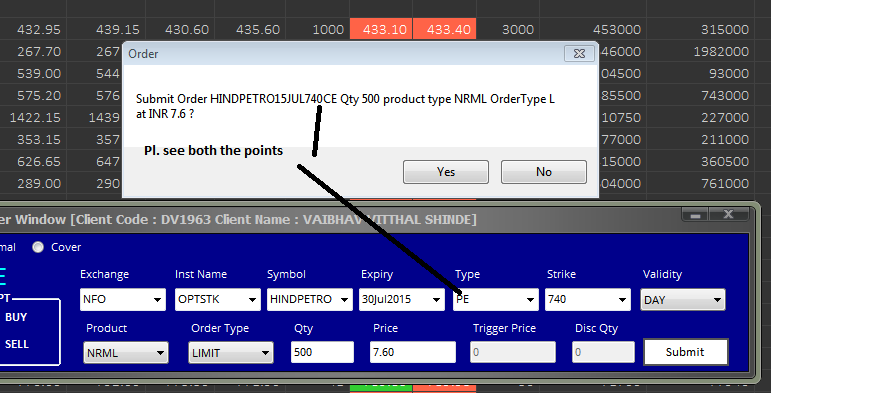Submit the order entry form
The height and width of the screenshot is (393, 879).
[686, 352]
